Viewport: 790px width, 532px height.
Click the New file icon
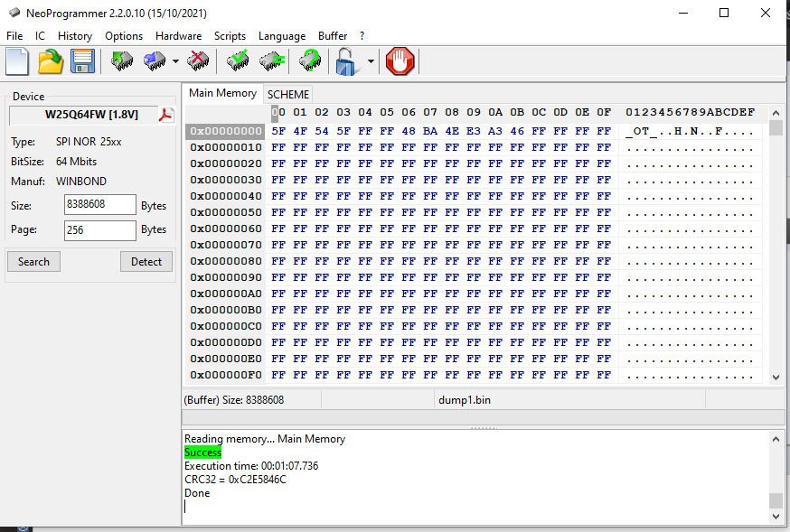18,61
